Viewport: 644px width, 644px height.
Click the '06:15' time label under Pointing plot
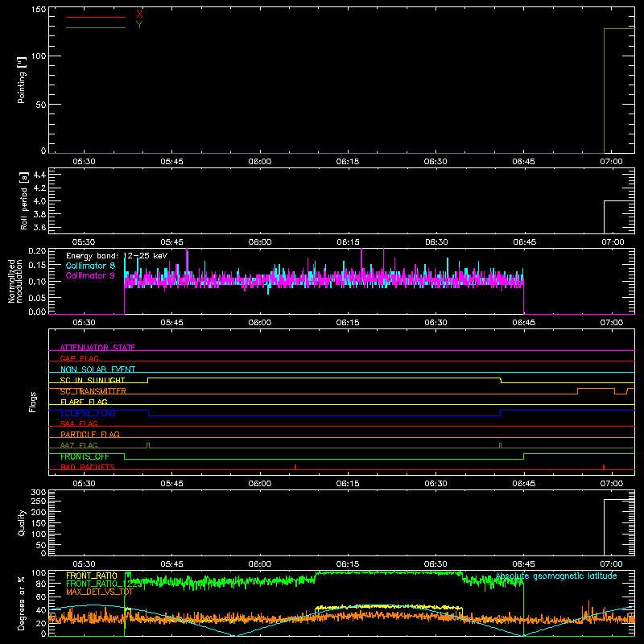(x=348, y=162)
